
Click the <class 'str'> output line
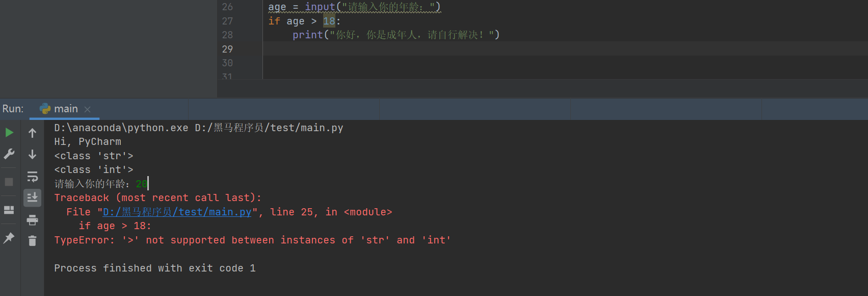[94, 156]
